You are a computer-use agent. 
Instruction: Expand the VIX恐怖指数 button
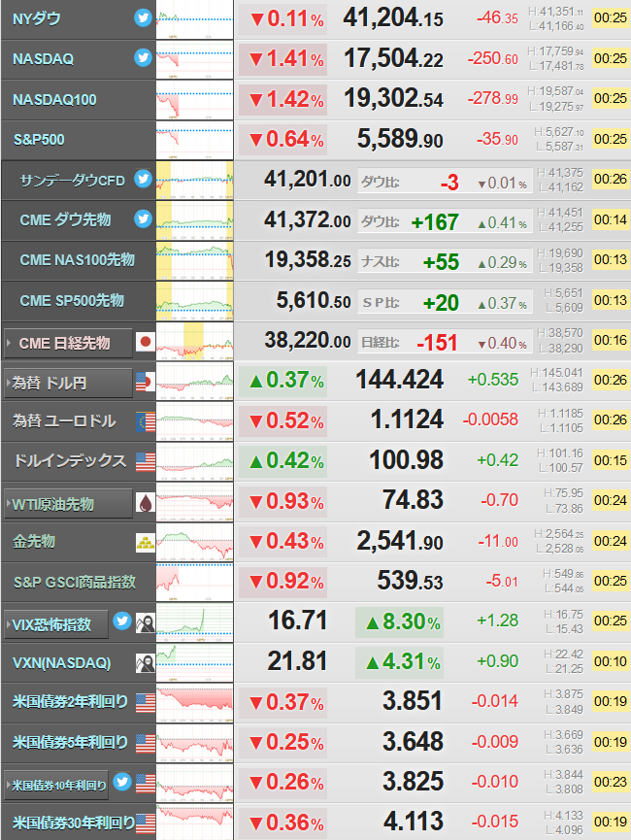tap(56, 624)
